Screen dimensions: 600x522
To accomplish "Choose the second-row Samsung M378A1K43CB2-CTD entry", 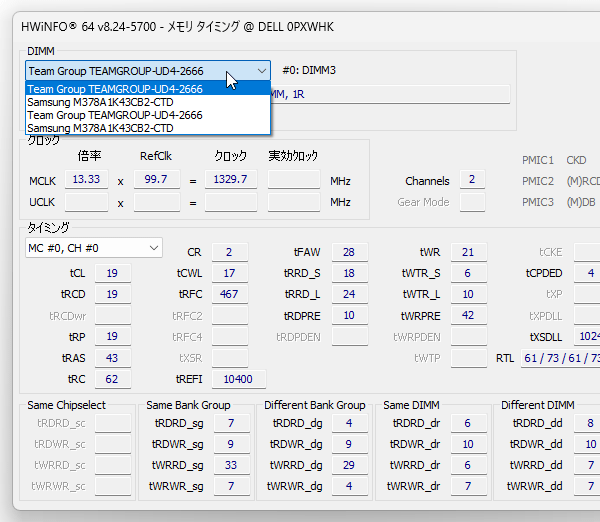I will pos(148,102).
